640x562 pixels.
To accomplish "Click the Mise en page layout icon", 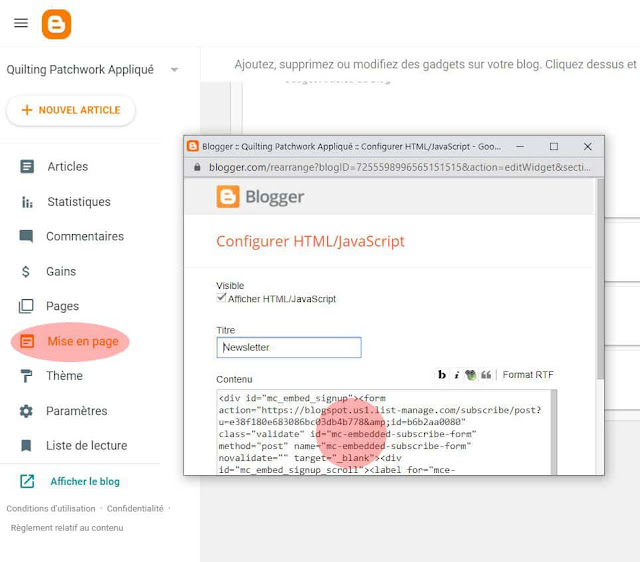I will pos(27,341).
